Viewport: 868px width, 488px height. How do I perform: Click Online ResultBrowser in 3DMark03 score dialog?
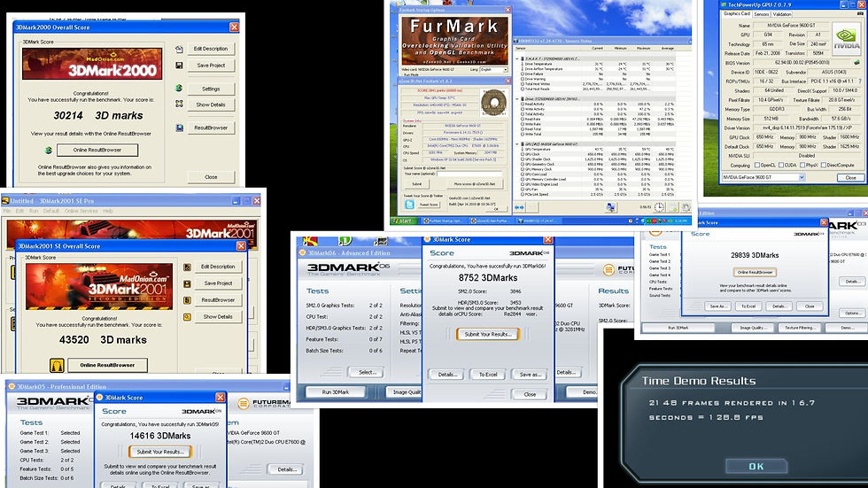(x=755, y=272)
